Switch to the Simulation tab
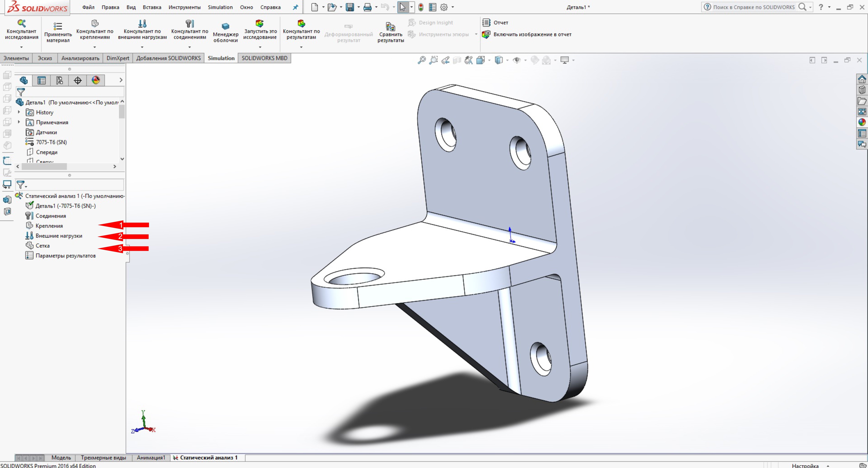Screen dimensions: 868x468 221,58
